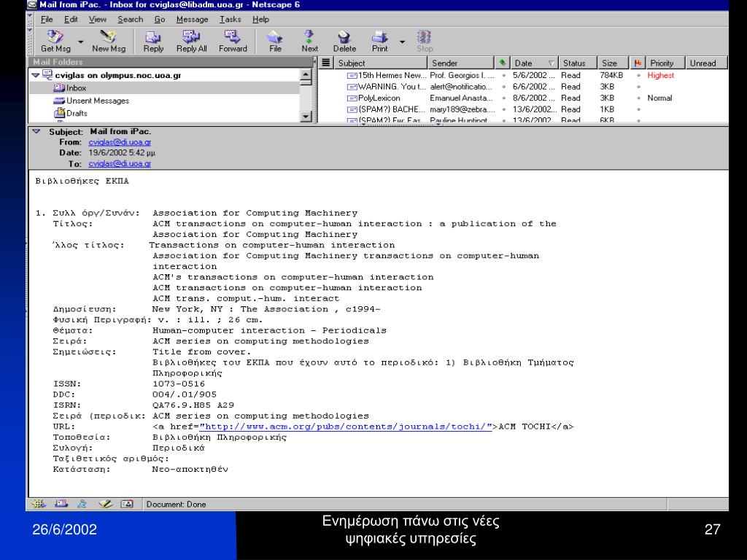The width and height of the screenshot is (747, 560).
Task: Sort by the green read-status column
Action: (502, 63)
